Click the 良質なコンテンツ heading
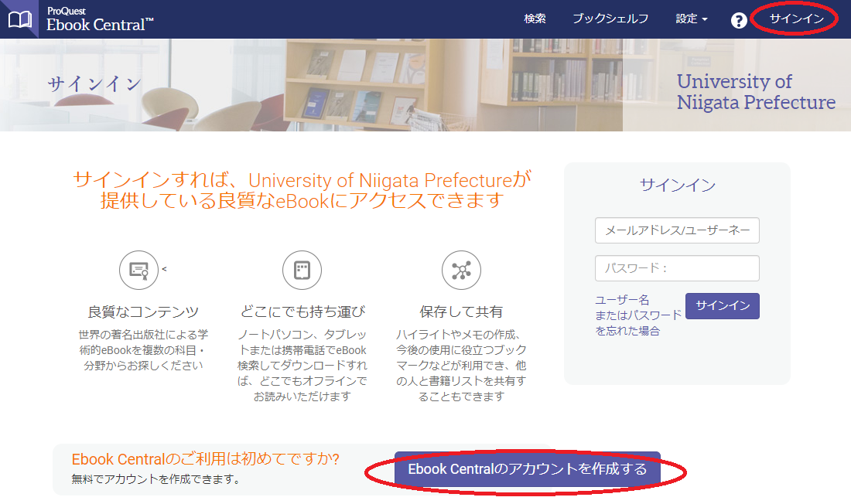Screen dimensions: 851x504 pyautogui.click(x=143, y=312)
